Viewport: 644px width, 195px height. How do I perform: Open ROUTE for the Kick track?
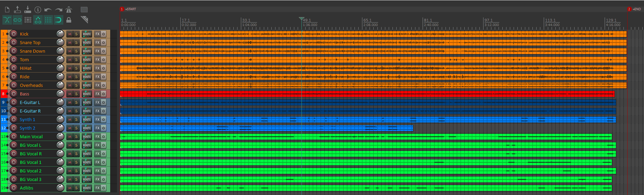click(87, 34)
